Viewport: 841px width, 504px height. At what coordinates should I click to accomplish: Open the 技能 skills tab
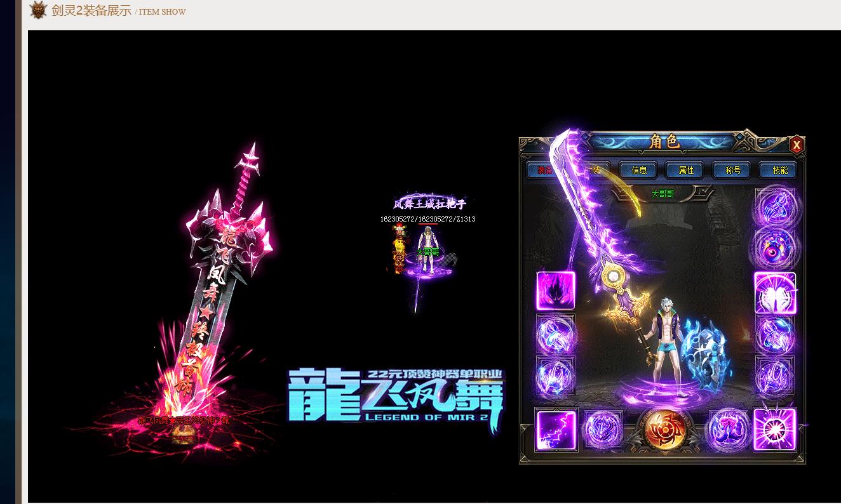click(x=779, y=170)
